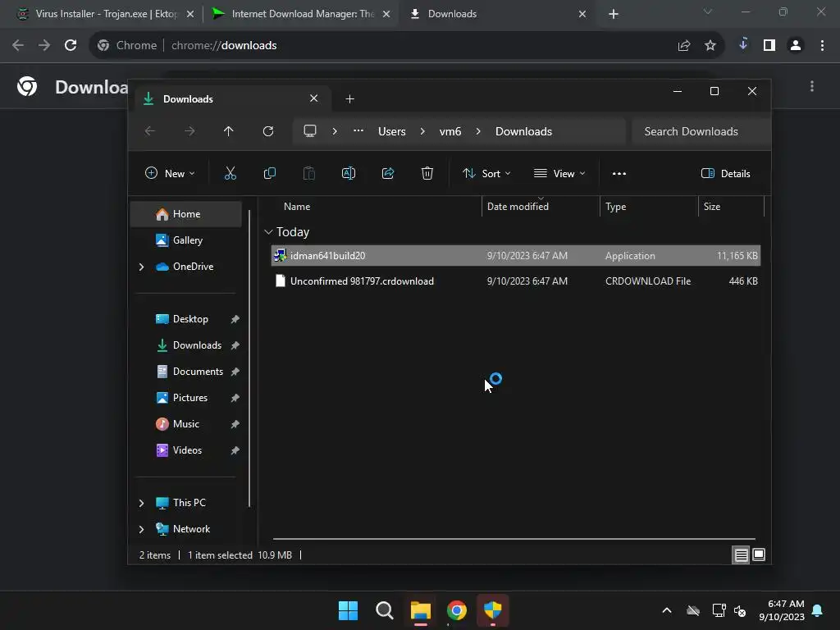840x630 pixels.
Task: Click the Search Downloads box
Action: point(701,131)
